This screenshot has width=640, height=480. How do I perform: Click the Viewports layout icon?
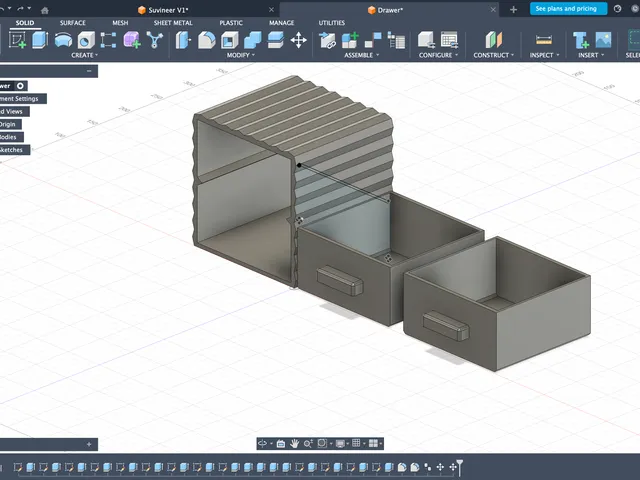tap(373, 443)
